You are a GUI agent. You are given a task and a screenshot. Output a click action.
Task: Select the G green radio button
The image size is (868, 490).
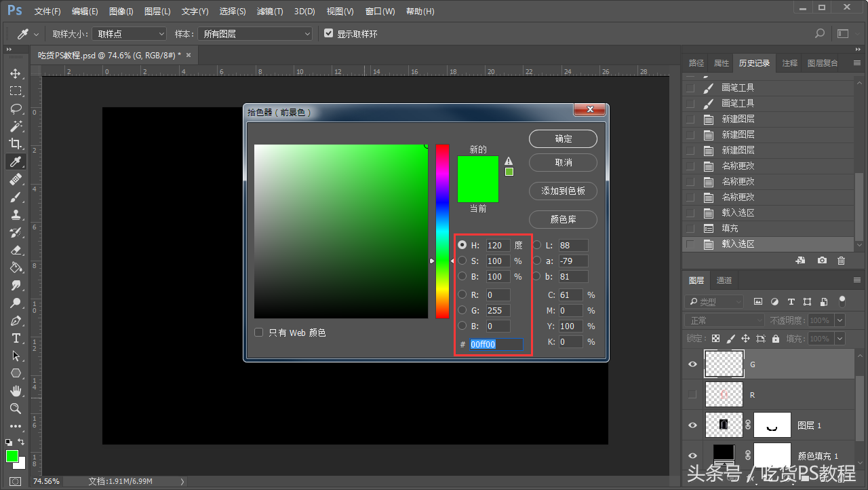(462, 310)
